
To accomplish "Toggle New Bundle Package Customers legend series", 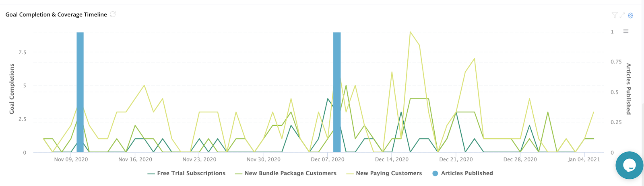I will [x=286, y=173].
